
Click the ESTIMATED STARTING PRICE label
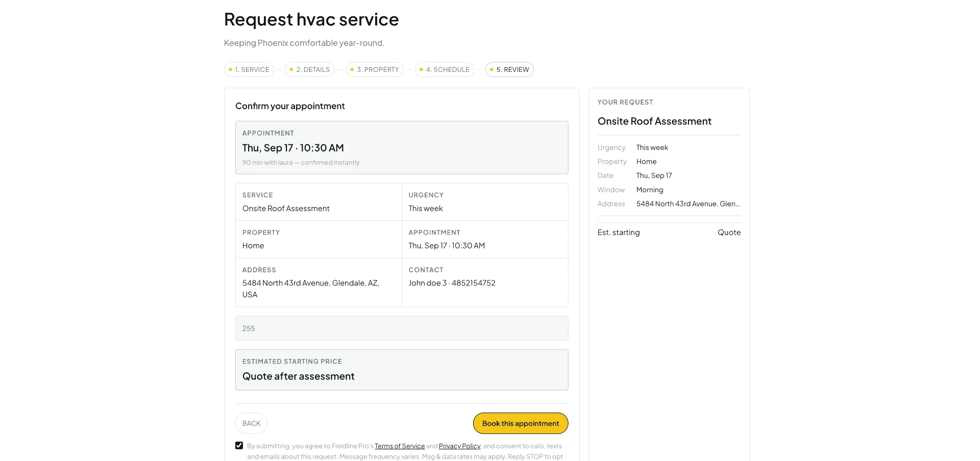292,362
